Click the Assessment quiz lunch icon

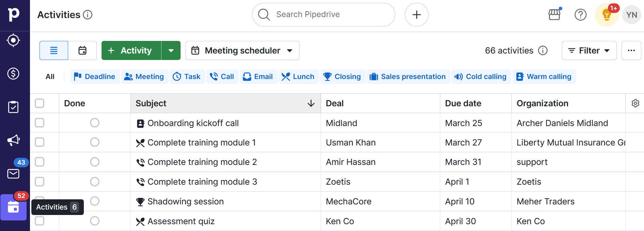[140, 221]
